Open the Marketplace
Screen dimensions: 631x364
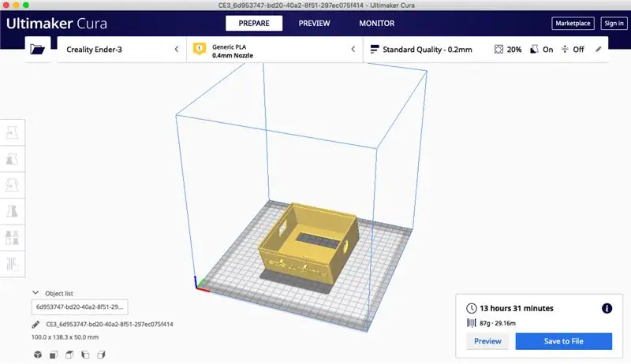(x=573, y=24)
